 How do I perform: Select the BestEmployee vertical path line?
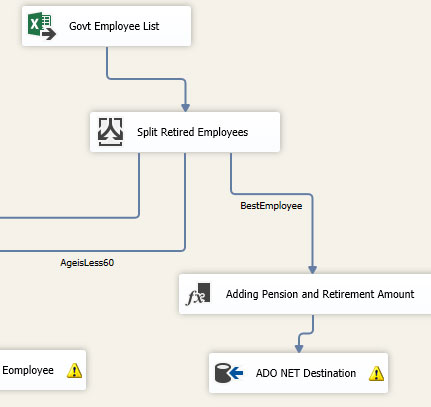[x=312, y=233]
